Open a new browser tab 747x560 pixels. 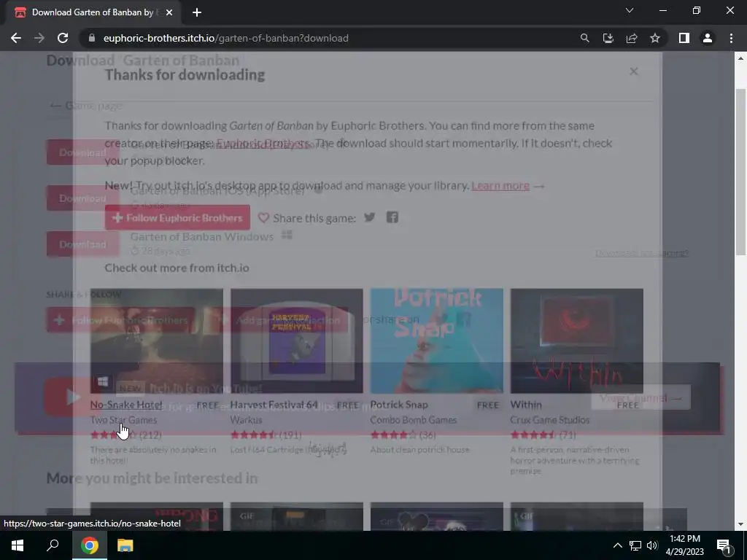pyautogui.click(x=197, y=12)
